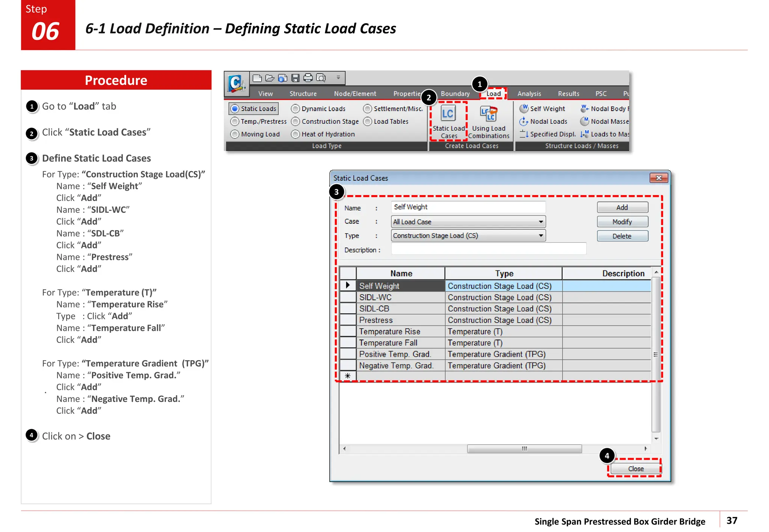Click the Open folder toolbar icon

pos(270,78)
